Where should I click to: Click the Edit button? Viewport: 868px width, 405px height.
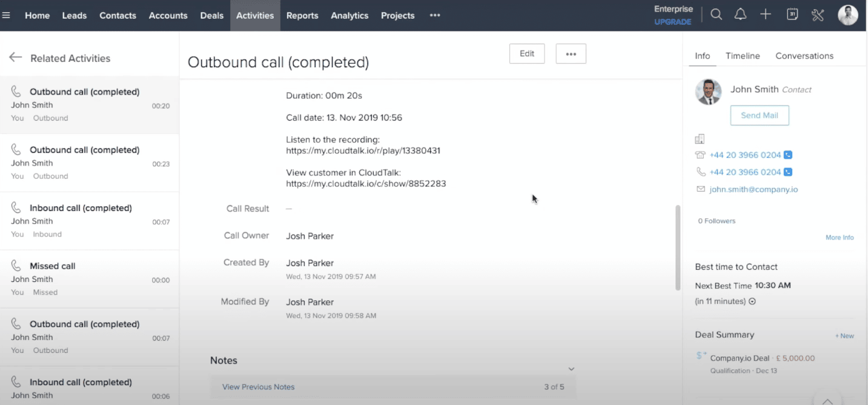pos(526,53)
